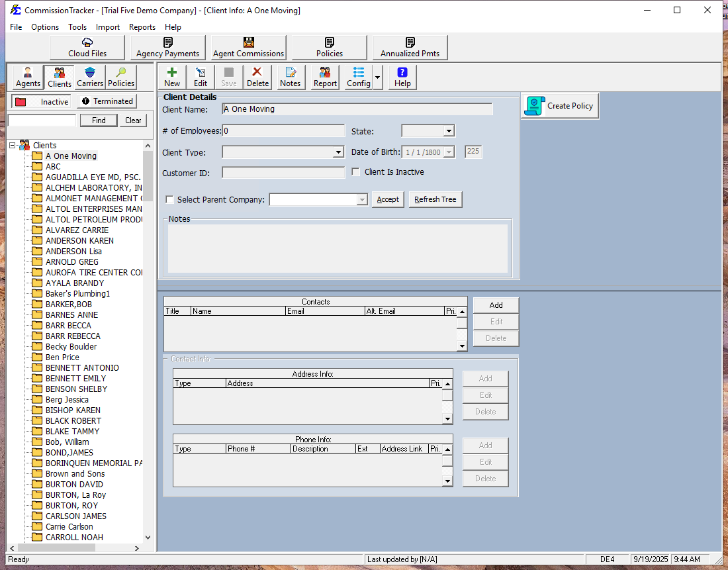This screenshot has height=570, width=728.
Task: Click the folder icon beside ABC
Action: coord(37,166)
